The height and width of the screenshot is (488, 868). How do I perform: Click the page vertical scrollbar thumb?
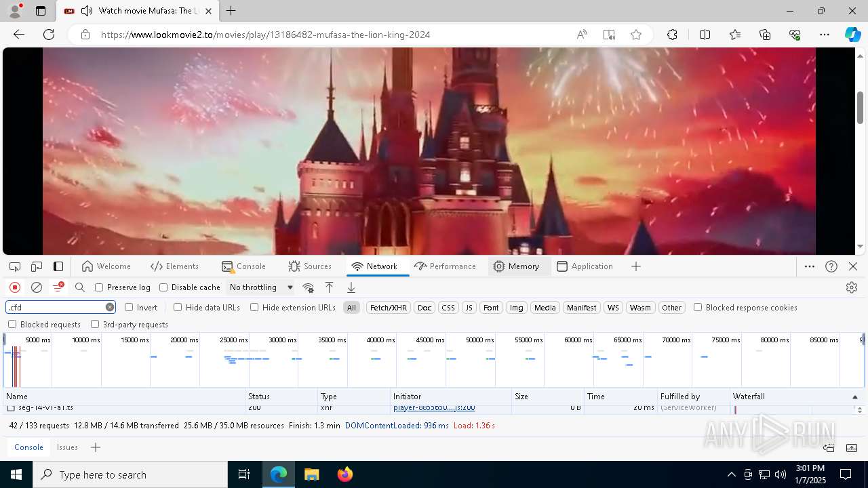[x=860, y=107]
